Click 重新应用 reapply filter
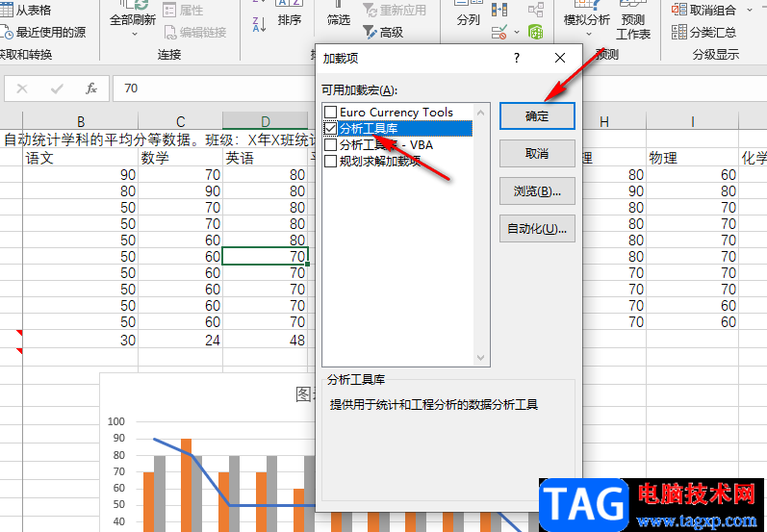Viewport: 767px width, 532px height. [x=395, y=10]
